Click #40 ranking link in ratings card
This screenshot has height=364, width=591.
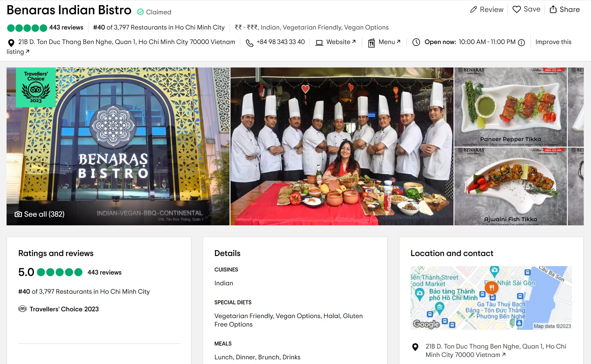click(84, 292)
